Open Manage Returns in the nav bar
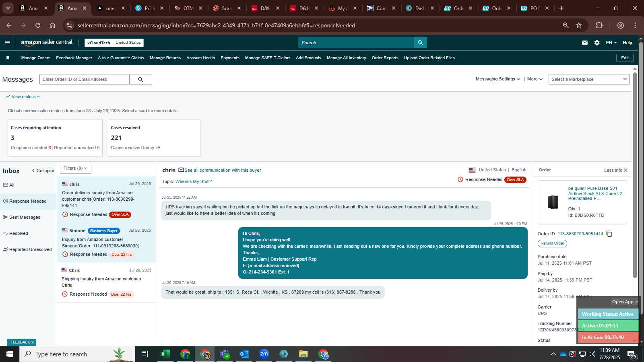The image size is (644, 362). click(x=165, y=58)
